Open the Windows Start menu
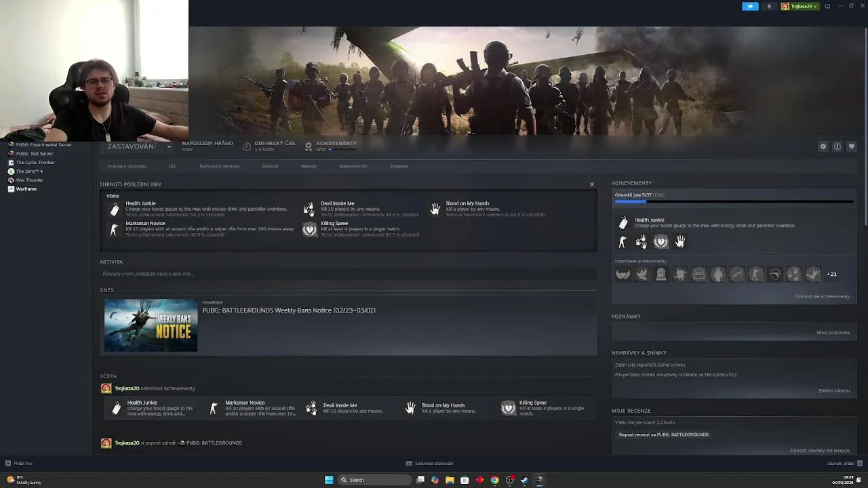 pos(329,480)
